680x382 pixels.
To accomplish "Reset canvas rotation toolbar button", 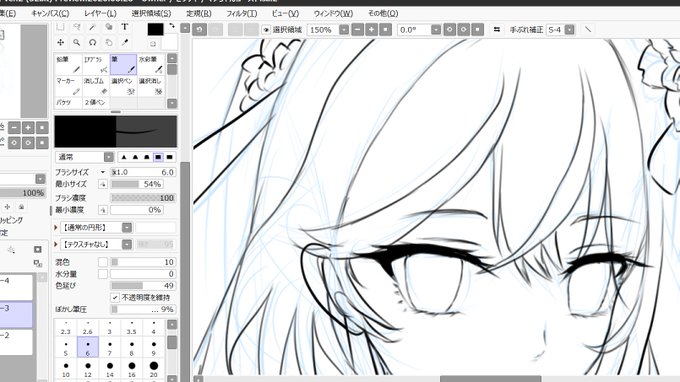I will [477, 29].
